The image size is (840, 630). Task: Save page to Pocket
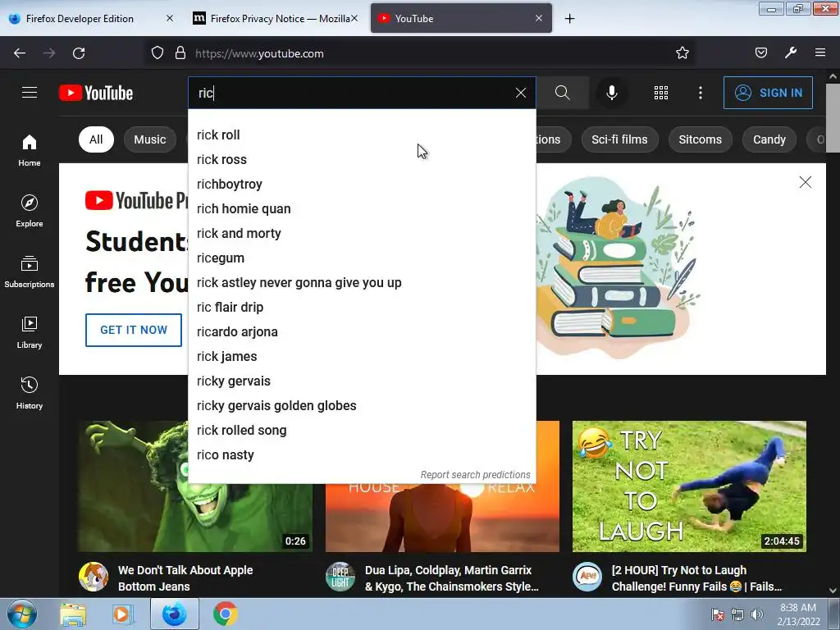[760, 53]
